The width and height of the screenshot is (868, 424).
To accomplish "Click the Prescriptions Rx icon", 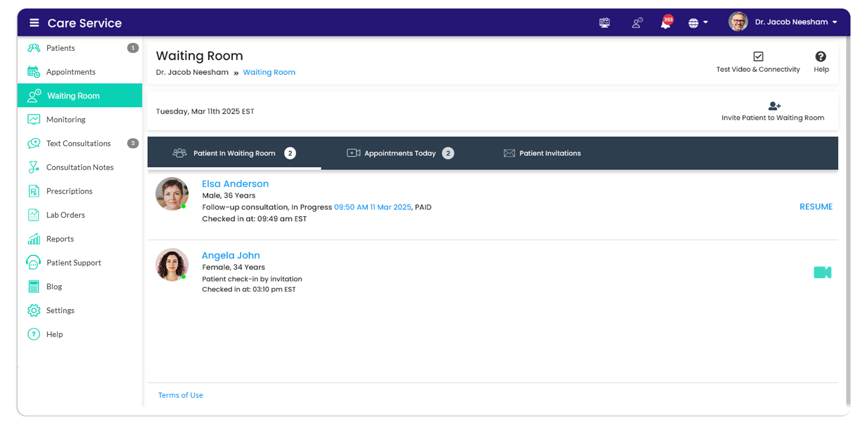I will tap(34, 191).
